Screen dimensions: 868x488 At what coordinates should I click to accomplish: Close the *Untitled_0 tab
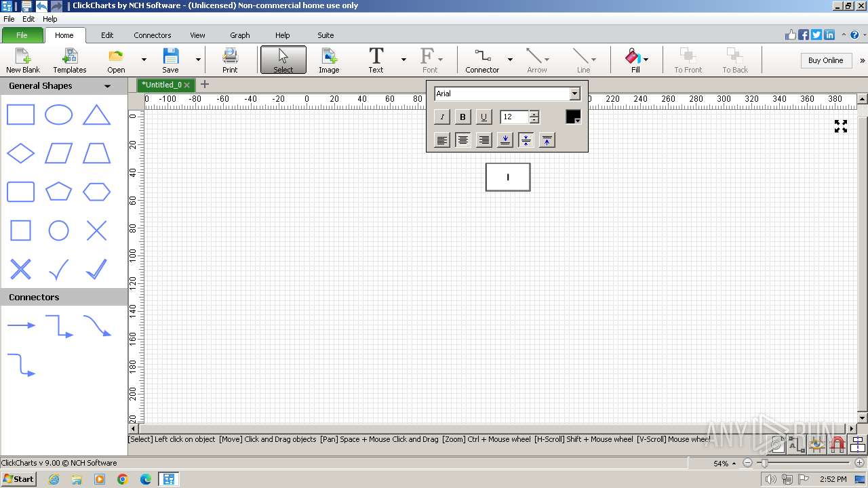[x=186, y=85]
